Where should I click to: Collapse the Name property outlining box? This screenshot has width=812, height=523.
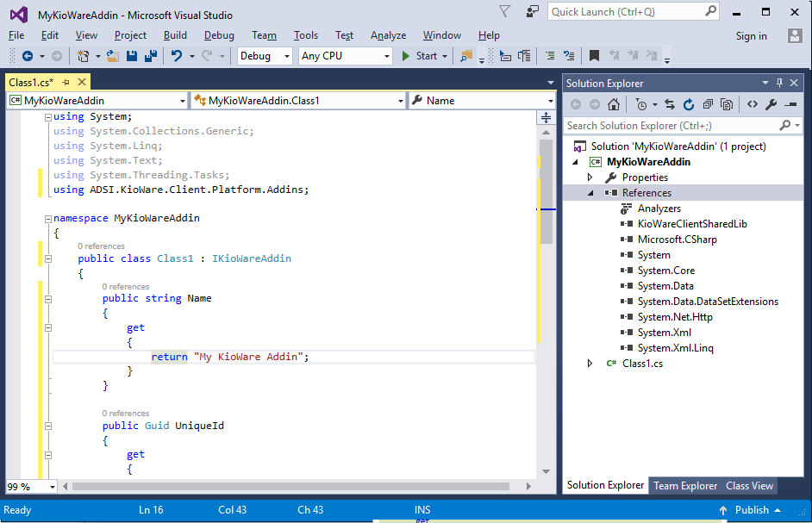[48, 299]
